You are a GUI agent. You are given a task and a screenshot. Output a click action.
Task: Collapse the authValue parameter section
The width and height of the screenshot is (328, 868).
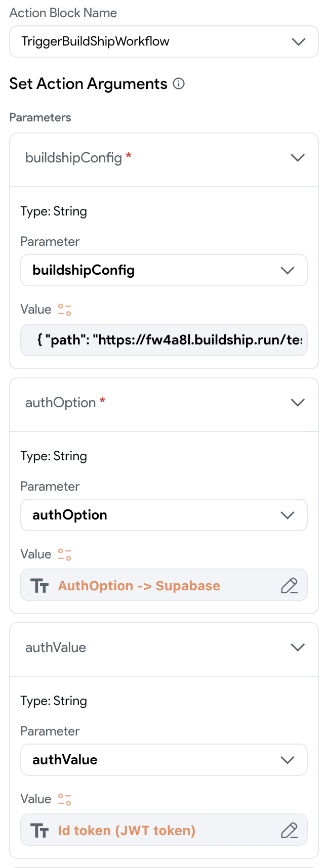click(x=298, y=647)
